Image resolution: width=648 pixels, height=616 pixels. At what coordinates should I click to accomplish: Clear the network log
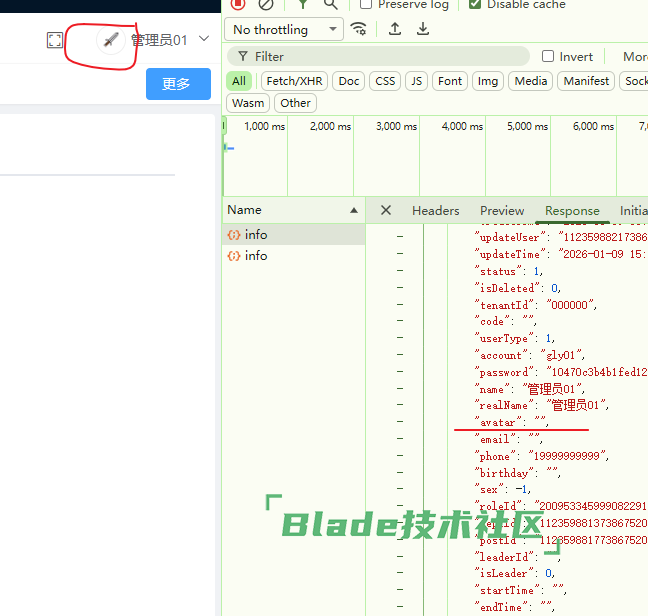(x=266, y=4)
